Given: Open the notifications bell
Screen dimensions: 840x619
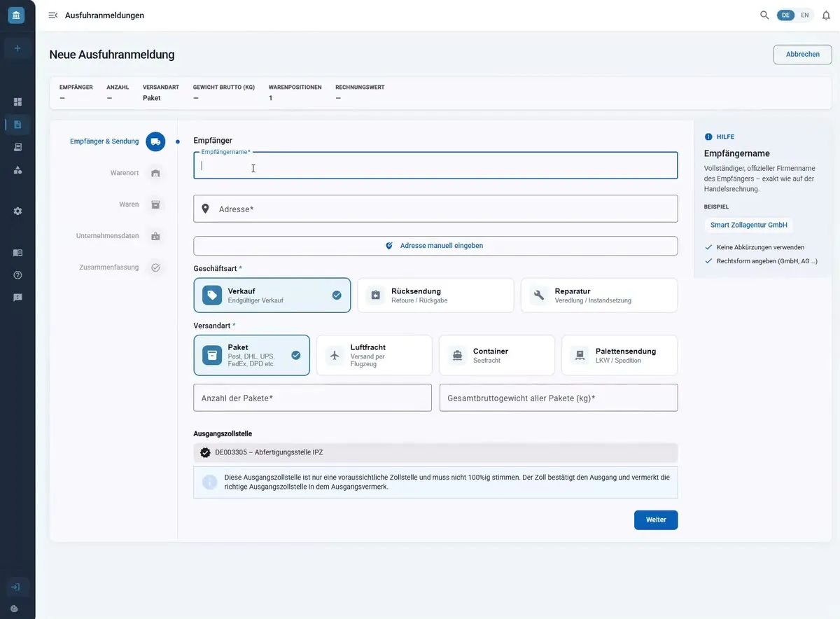Looking at the screenshot, I should (x=826, y=15).
